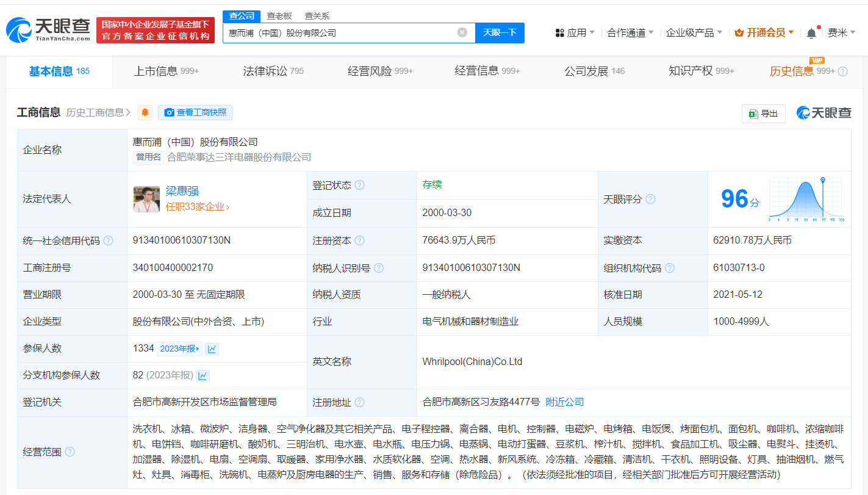The image size is (868, 495).
Task: Switch to the 经营风险 tab
Action: point(380,71)
